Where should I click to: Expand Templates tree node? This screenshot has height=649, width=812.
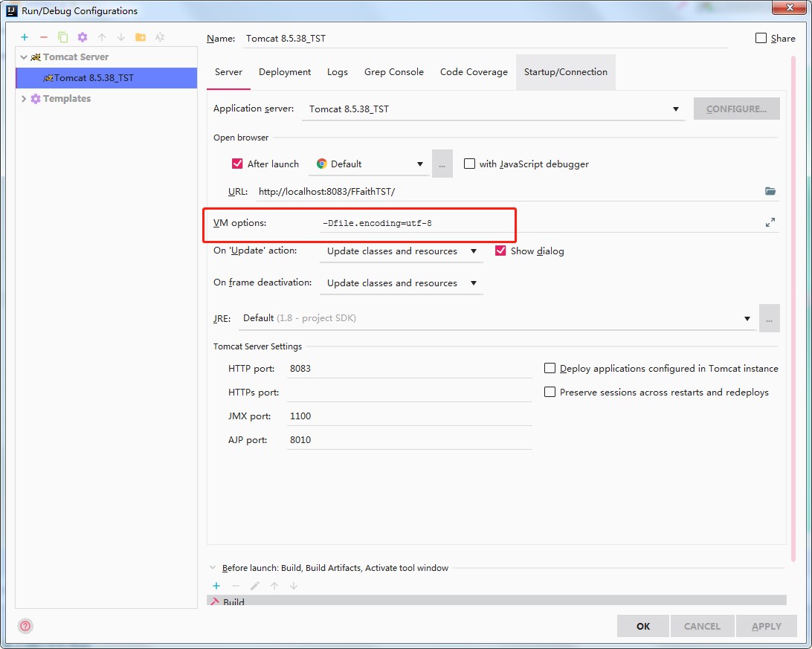tap(23, 98)
